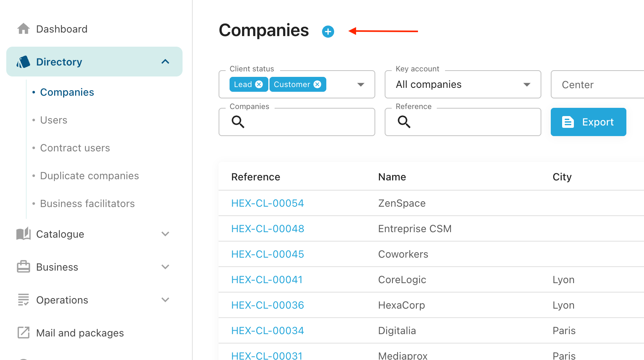Go to Duplicate companies page

coord(89,176)
